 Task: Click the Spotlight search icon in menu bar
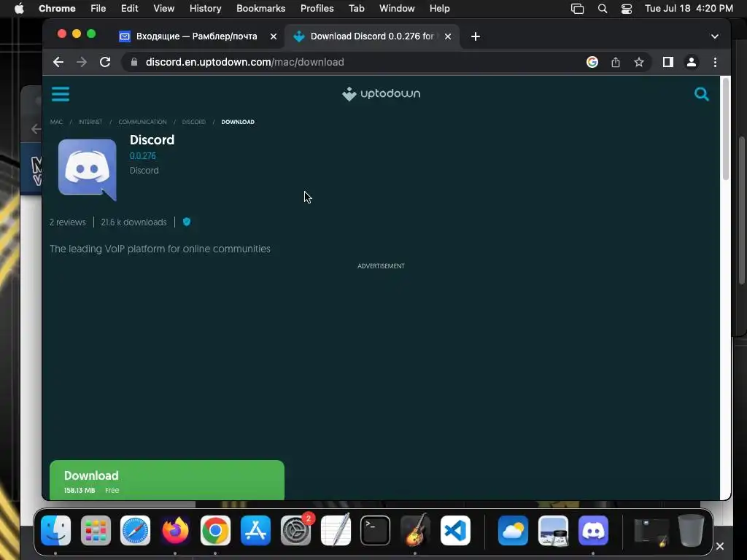(602, 9)
